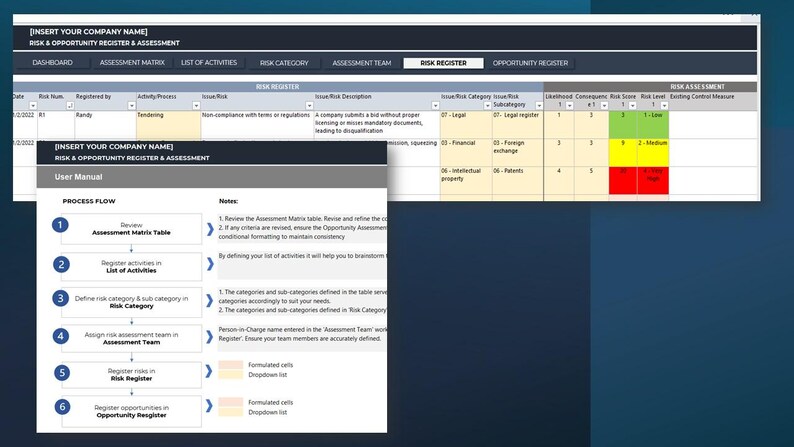This screenshot has width=794, height=447.
Task: Open Register risks in Risk Register step
Action: pos(132,375)
